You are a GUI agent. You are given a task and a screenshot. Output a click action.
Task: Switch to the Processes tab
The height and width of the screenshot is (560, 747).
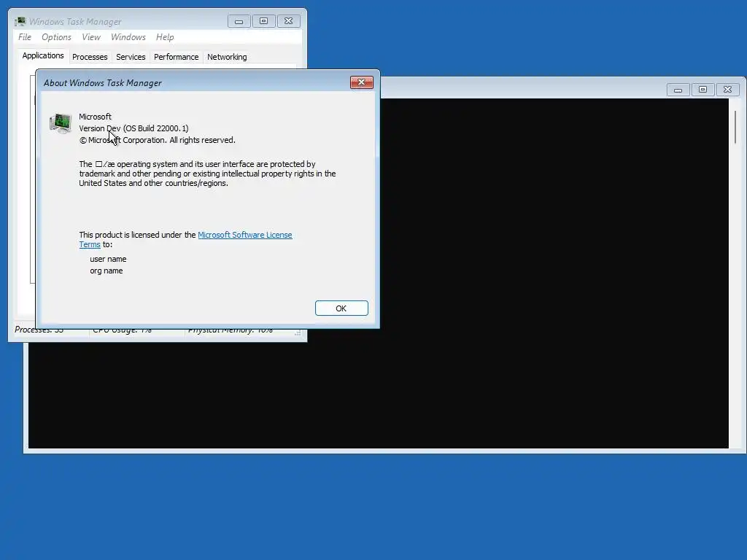pos(90,57)
